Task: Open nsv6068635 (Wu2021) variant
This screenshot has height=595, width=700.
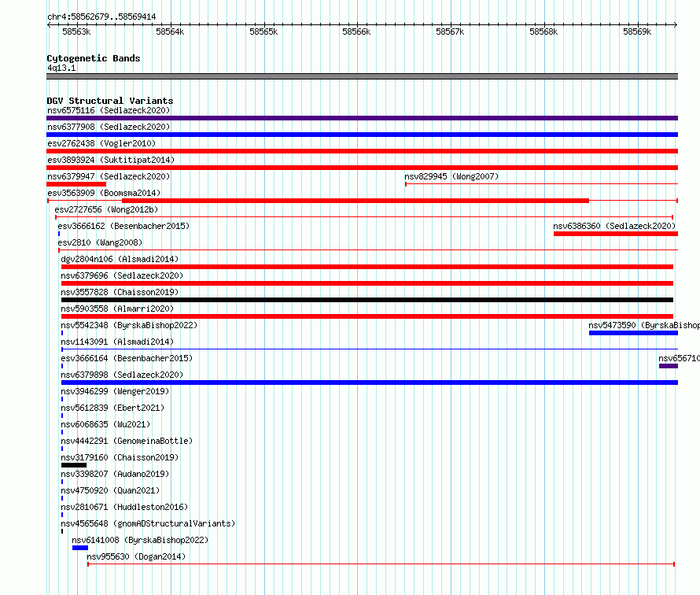Action: coord(105,424)
